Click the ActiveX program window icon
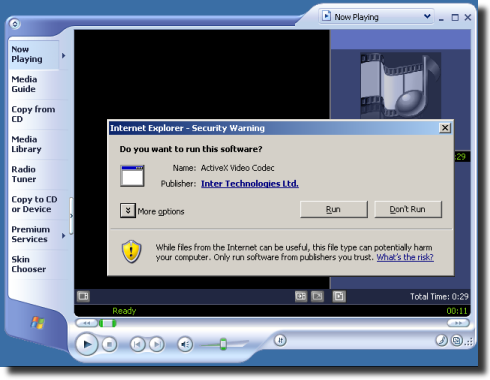490x380 pixels. coord(132,176)
